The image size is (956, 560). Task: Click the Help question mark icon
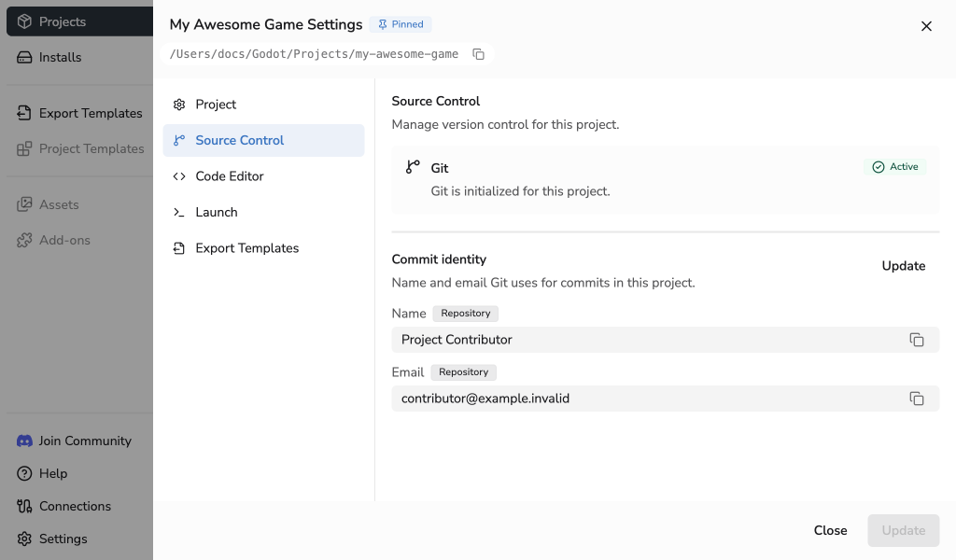pyautogui.click(x=24, y=473)
